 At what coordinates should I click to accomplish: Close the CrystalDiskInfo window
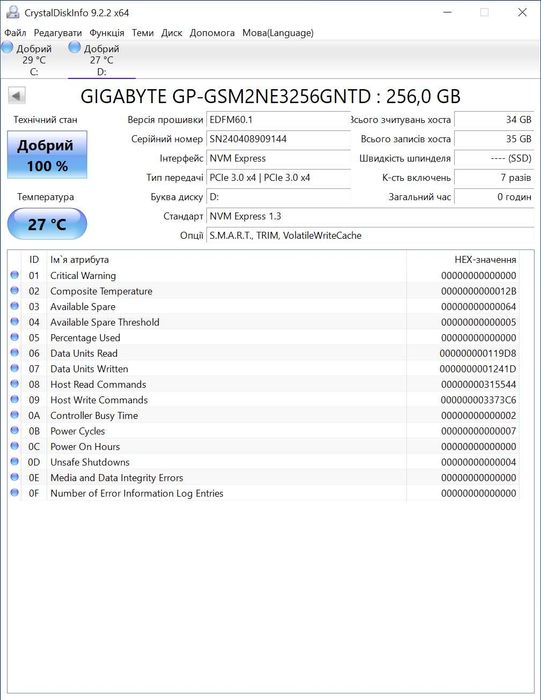522,12
